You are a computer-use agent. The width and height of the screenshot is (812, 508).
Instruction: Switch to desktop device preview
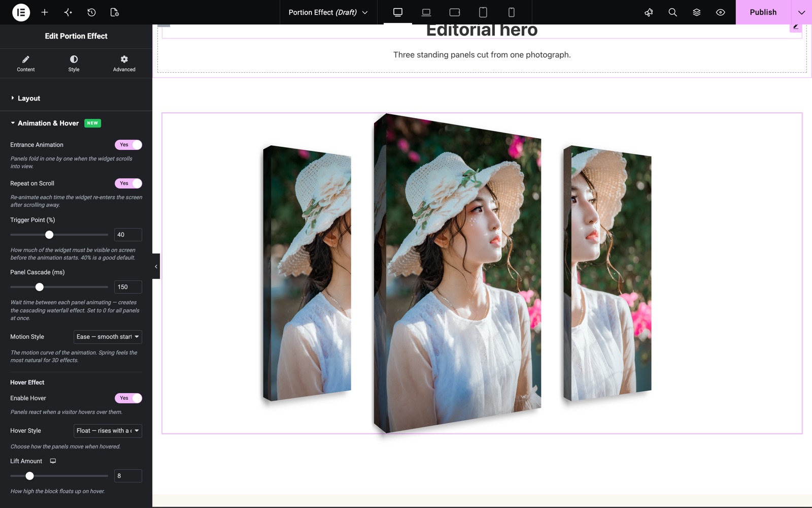[398, 12]
